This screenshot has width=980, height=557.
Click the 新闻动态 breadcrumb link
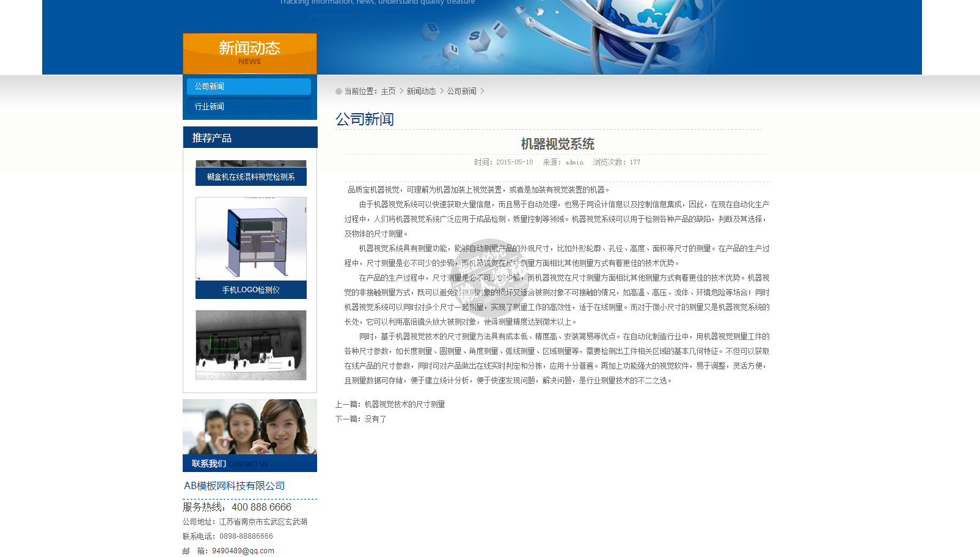point(421,92)
